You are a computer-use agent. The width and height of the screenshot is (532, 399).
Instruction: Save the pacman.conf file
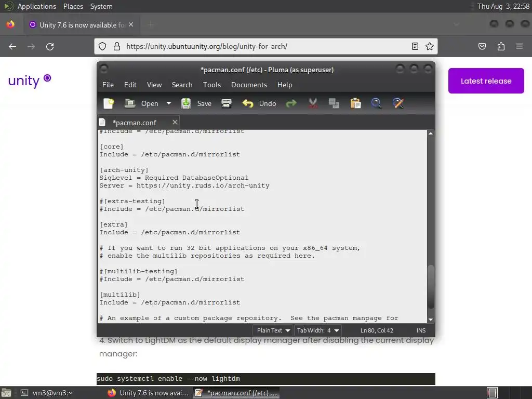point(196,103)
